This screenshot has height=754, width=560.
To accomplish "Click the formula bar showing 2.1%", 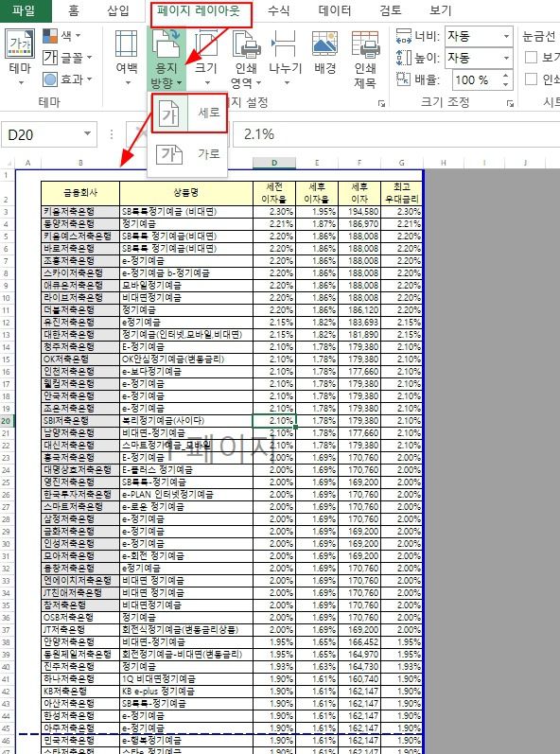I will 396,134.
